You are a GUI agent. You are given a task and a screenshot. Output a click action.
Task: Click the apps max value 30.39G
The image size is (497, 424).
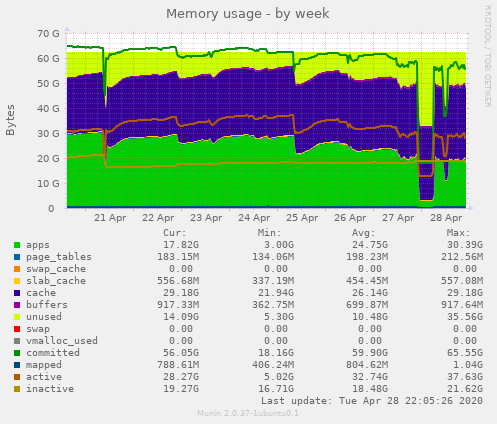pyautogui.click(x=465, y=245)
